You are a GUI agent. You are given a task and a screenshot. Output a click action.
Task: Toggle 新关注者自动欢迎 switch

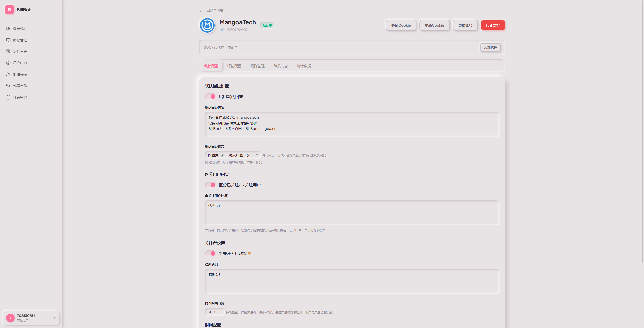click(x=210, y=253)
